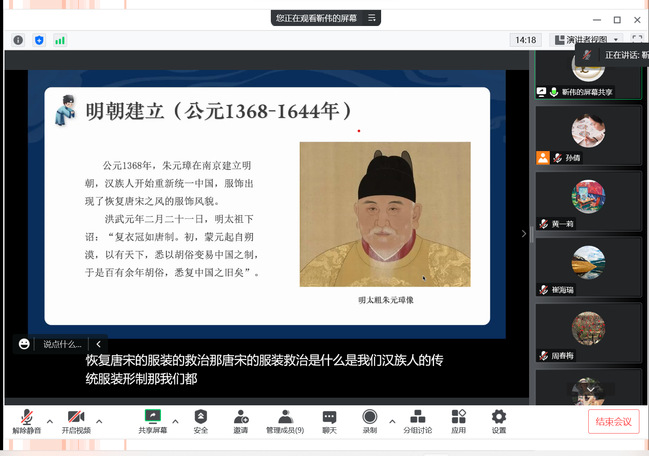Screen dimensions: 649x456
Task: Open 分组讨论 breakout rooms
Action: point(418,420)
